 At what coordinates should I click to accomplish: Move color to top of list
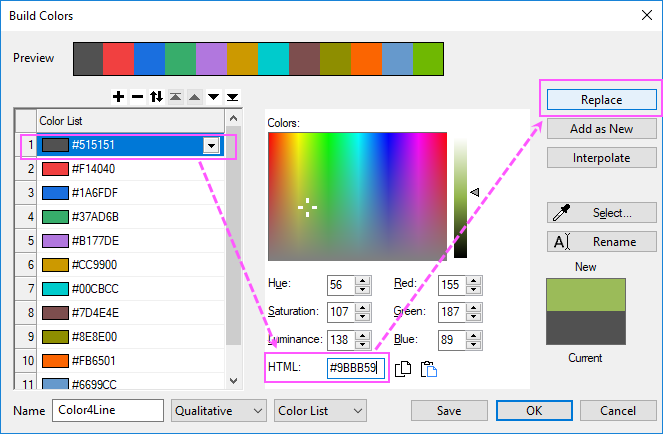pyautogui.click(x=175, y=97)
